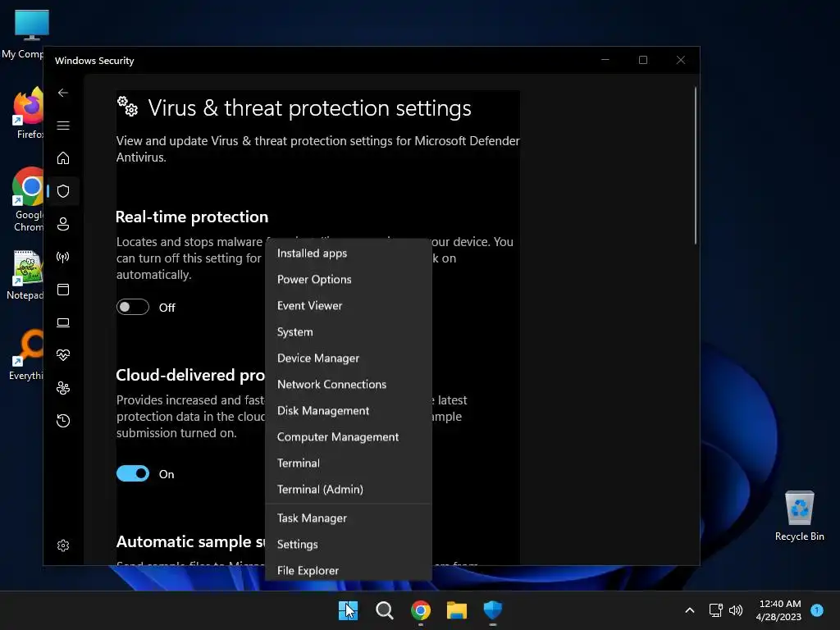Select System in the Start context menu
This screenshot has height=630, width=840.
coord(348,331)
